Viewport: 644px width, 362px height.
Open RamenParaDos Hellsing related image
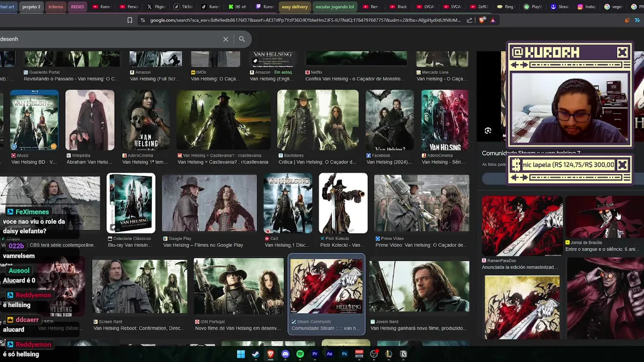[x=522, y=225]
